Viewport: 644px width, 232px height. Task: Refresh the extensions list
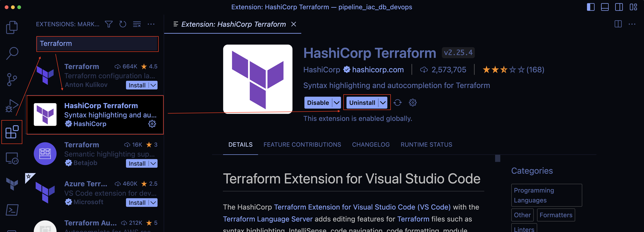(x=123, y=24)
